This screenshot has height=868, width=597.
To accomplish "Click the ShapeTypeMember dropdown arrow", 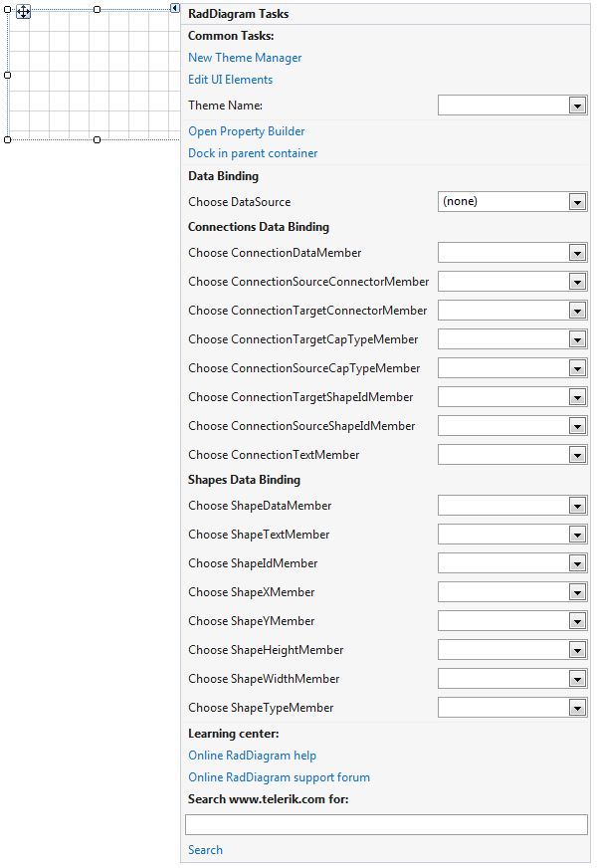I will pos(578,707).
